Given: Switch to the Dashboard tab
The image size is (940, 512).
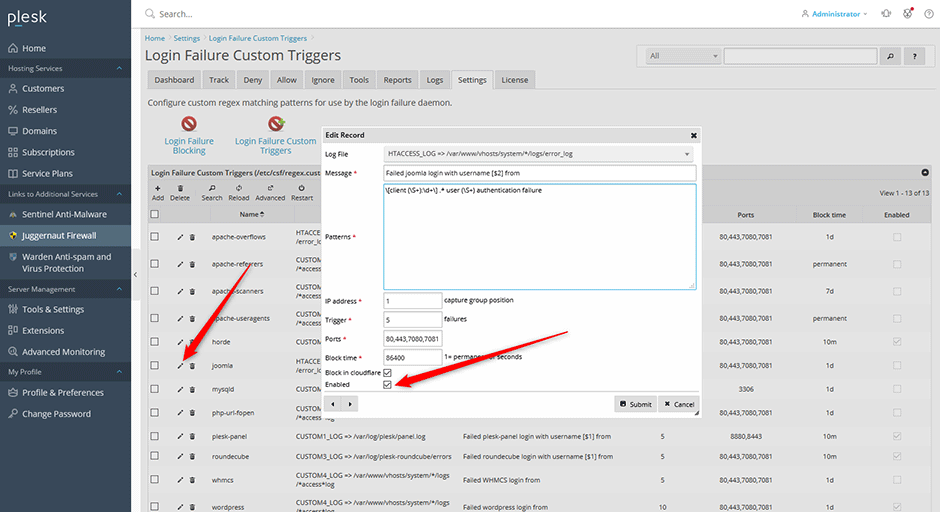Looking at the screenshot, I should pyautogui.click(x=174, y=80).
